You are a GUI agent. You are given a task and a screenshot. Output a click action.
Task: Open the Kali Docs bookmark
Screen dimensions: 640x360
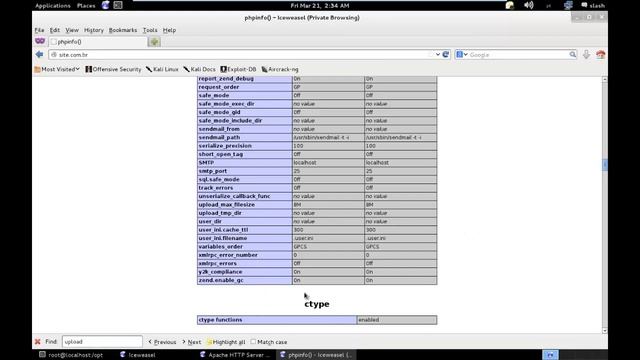click(199, 69)
